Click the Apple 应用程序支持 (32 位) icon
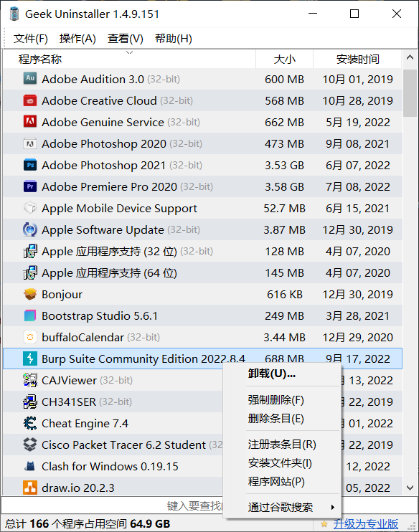Image resolution: width=419 pixels, height=532 pixels. pos(30,251)
